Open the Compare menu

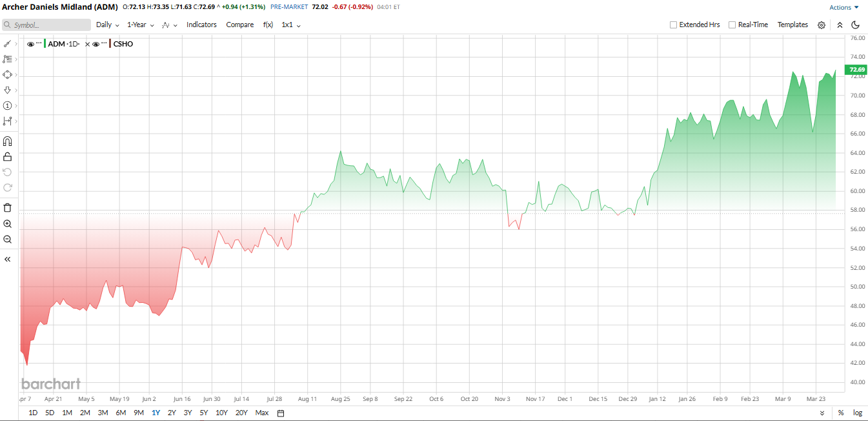click(239, 25)
